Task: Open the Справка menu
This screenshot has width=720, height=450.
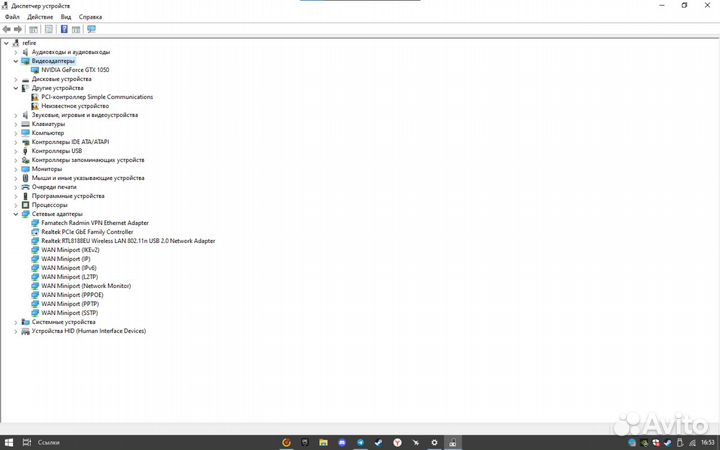Action: click(90, 17)
